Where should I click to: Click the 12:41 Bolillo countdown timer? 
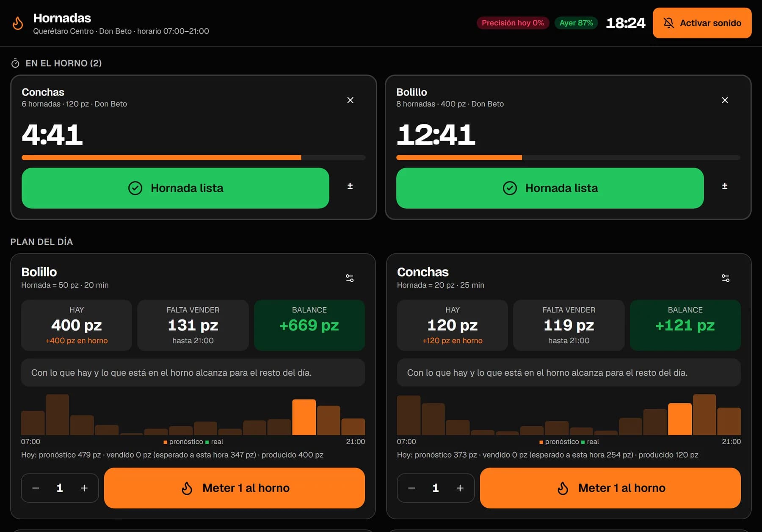(x=436, y=135)
